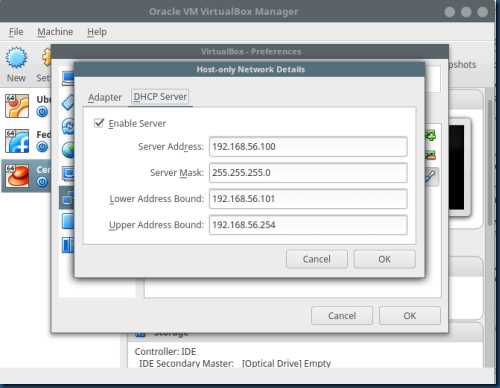The image size is (500, 388).
Task: Open Update section in Preferences sidebar
Action: coord(68,126)
